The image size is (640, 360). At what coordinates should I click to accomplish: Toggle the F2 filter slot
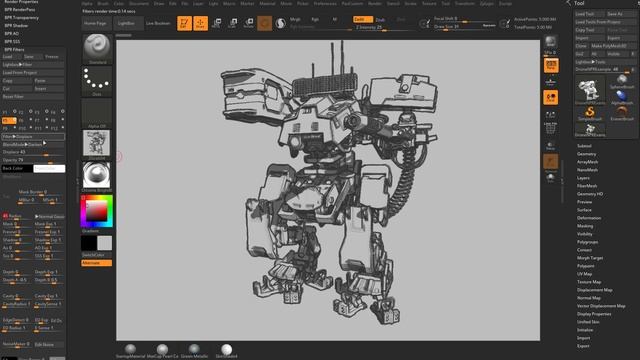(25, 112)
